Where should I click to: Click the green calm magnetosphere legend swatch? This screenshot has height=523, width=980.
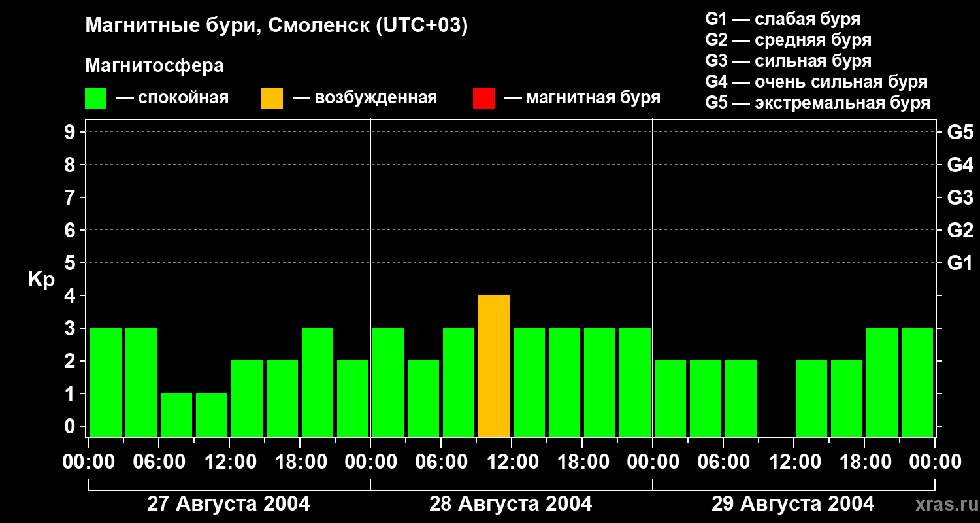[95, 98]
